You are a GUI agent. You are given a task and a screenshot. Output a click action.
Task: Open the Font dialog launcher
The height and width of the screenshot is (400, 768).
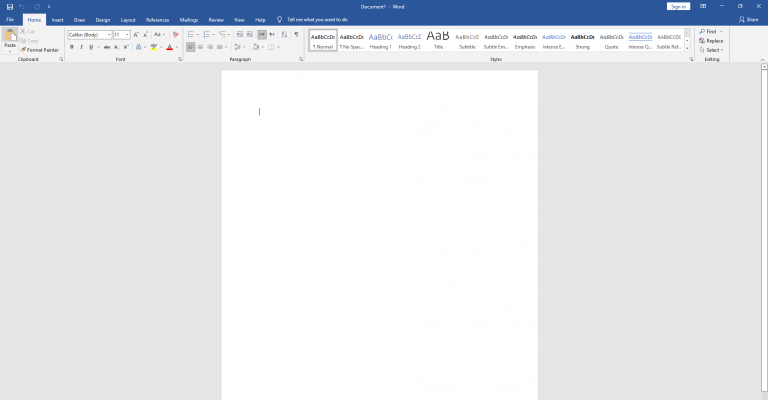pos(180,59)
